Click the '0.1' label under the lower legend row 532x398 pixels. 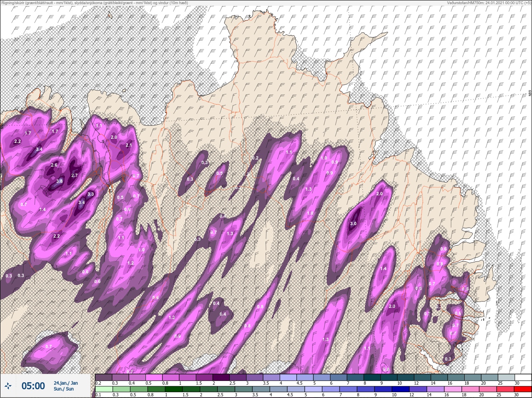pyautogui.click(x=99, y=395)
